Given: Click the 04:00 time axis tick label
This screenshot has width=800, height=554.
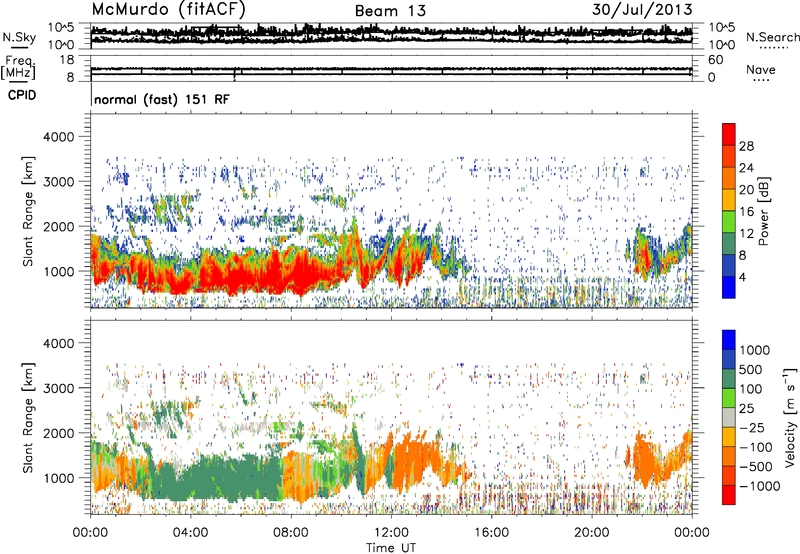Looking at the screenshot, I should (x=190, y=533).
